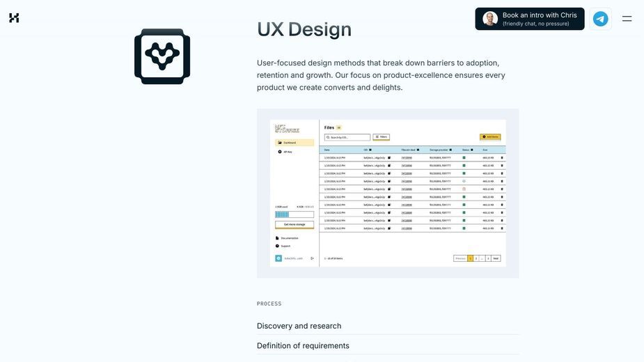The image size is (644, 362).
Task: Select the UX Design heading
Action: tap(304, 29)
